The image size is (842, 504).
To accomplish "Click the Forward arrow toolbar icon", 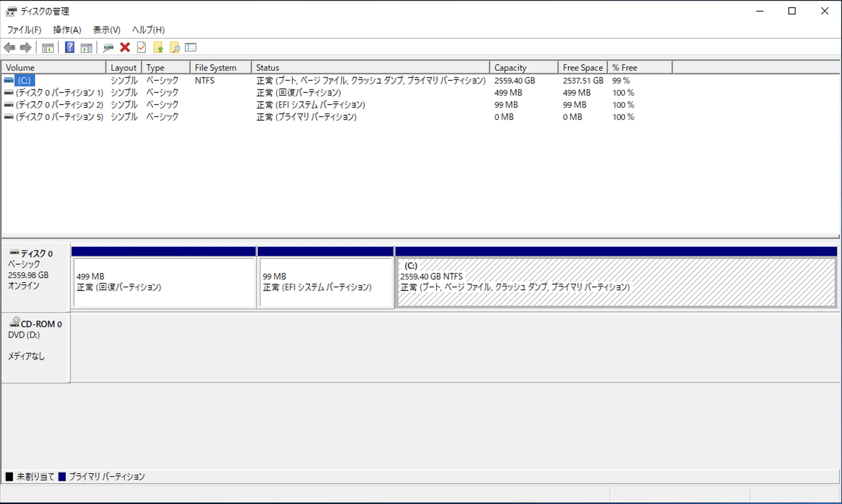I will [x=26, y=47].
